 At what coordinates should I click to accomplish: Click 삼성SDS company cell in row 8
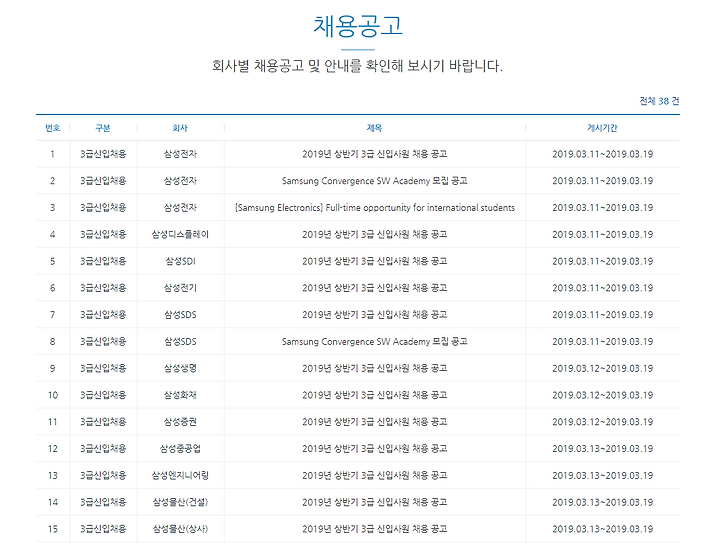tap(180, 341)
